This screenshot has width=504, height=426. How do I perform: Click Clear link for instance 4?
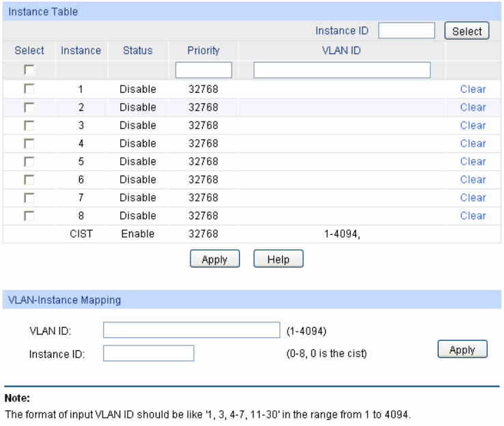click(473, 143)
